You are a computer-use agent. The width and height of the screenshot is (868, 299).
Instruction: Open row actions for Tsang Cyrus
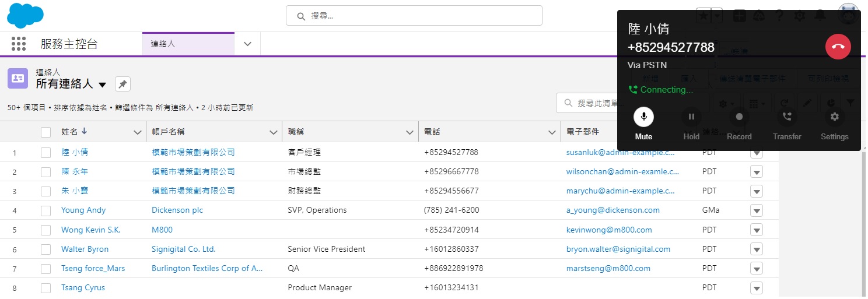[757, 288]
